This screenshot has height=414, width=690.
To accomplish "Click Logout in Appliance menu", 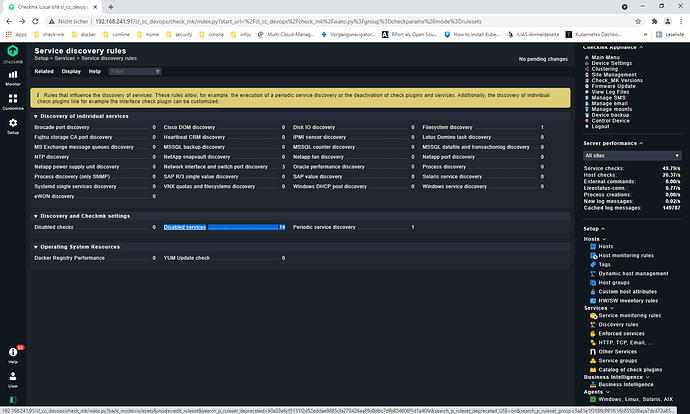I will 600,126.
